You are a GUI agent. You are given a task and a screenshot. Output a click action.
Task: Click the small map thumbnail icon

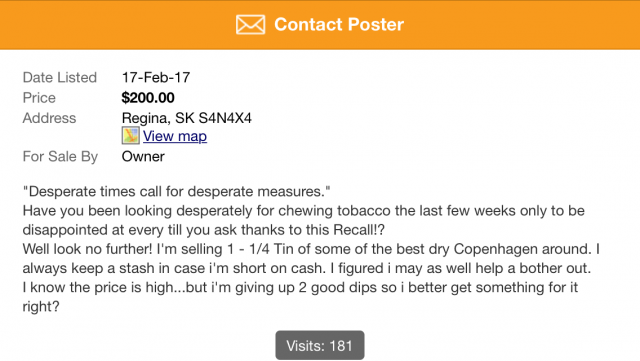click(x=131, y=136)
